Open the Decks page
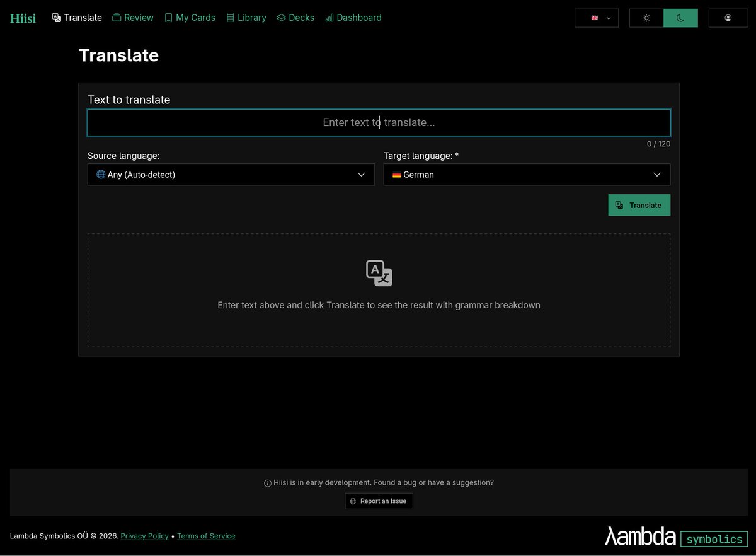 295,18
